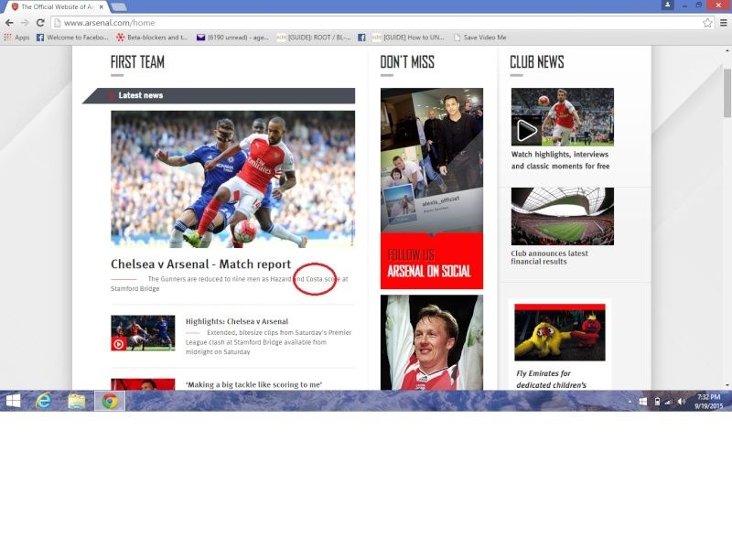Select the Official Website of Arsenal tab
Viewport: 732px width, 560px height.
(57, 7)
